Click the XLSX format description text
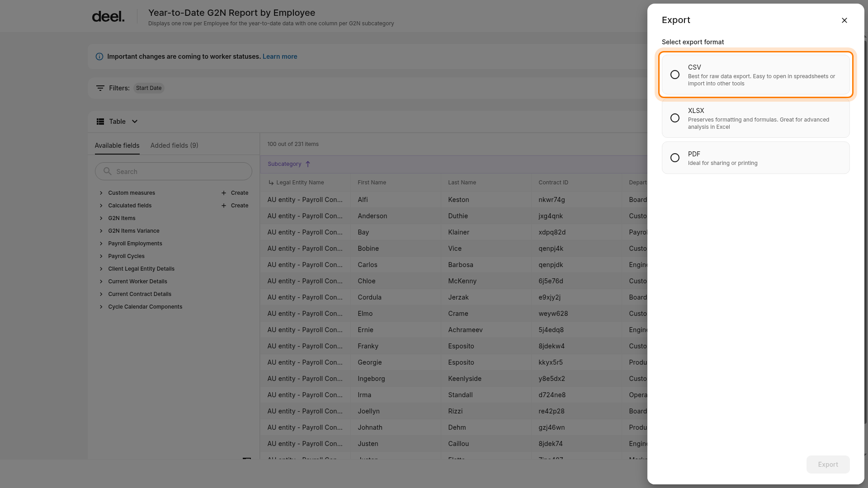Image resolution: width=868 pixels, height=488 pixels. [759, 123]
